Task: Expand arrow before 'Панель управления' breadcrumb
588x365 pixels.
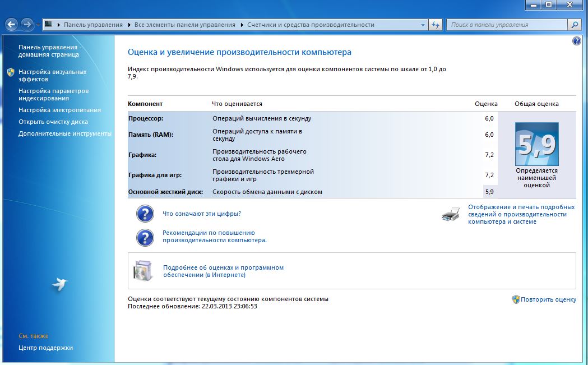Action: (58, 25)
